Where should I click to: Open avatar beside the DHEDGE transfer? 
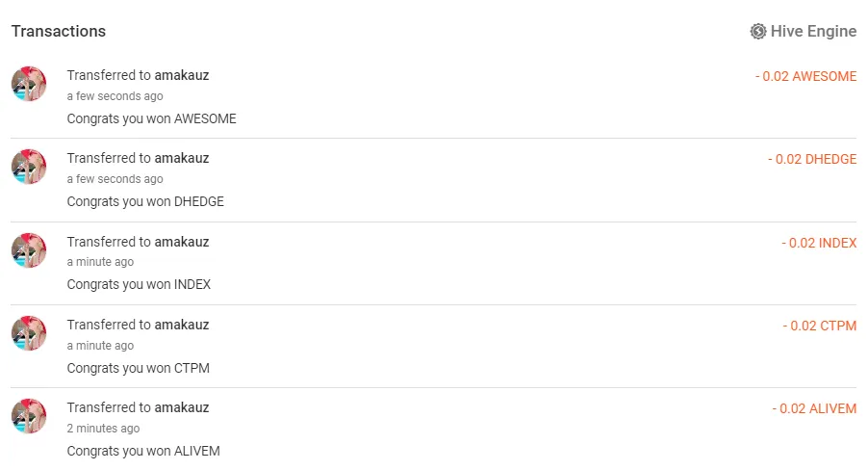[29, 167]
